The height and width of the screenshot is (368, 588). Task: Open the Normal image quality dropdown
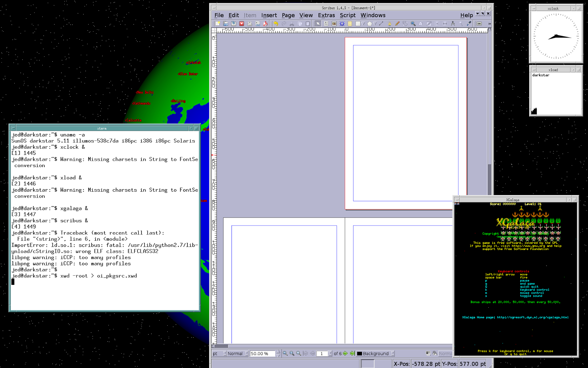(x=238, y=354)
